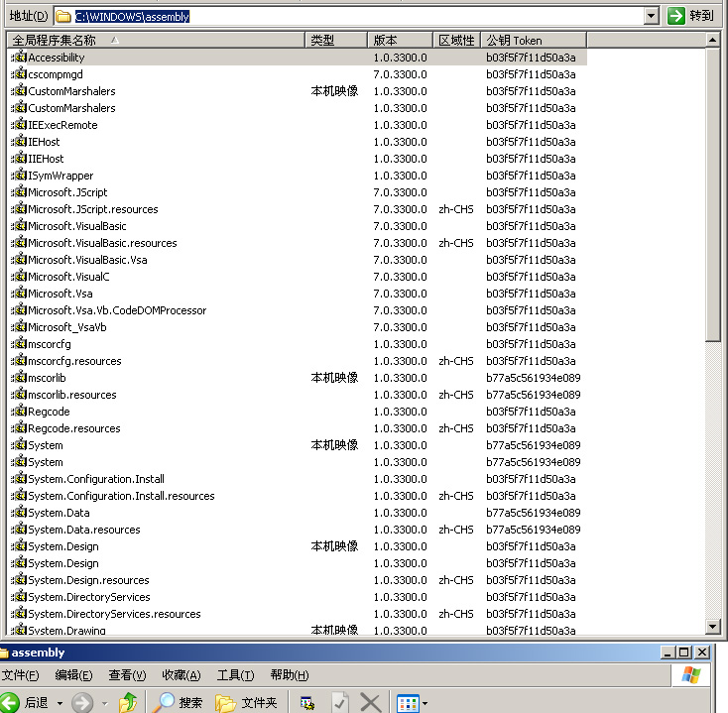Image resolution: width=728 pixels, height=713 pixels.
Task: Open the properties checkmark page icon
Action: [x=339, y=703]
